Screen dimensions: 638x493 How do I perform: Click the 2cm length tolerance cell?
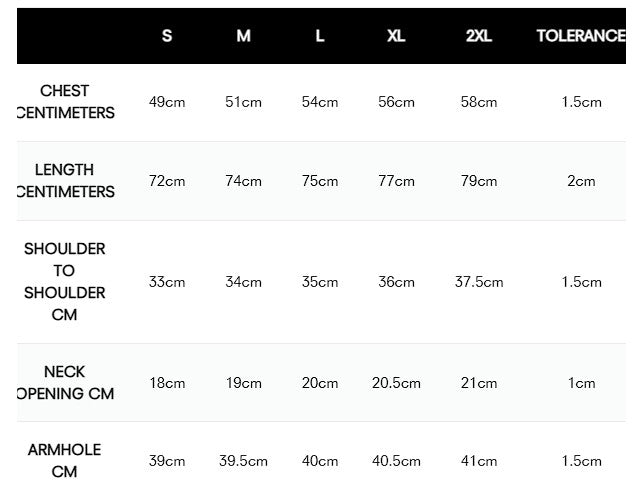[x=581, y=181]
